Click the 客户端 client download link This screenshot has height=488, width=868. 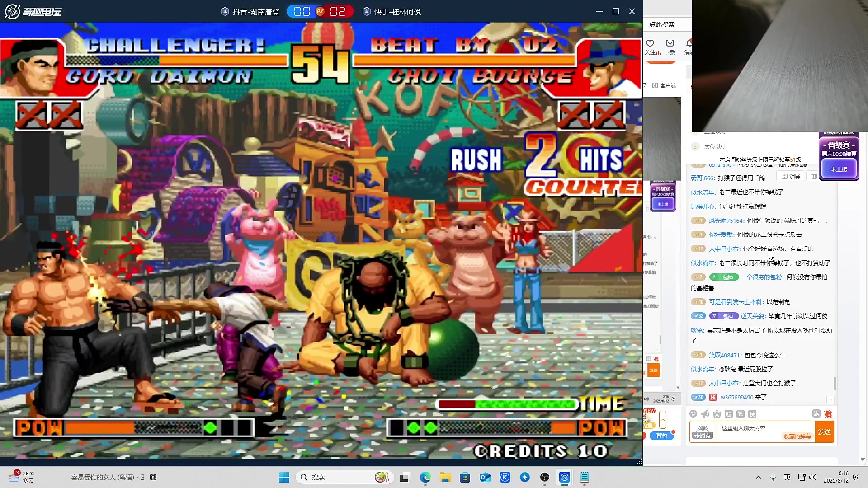click(664, 85)
